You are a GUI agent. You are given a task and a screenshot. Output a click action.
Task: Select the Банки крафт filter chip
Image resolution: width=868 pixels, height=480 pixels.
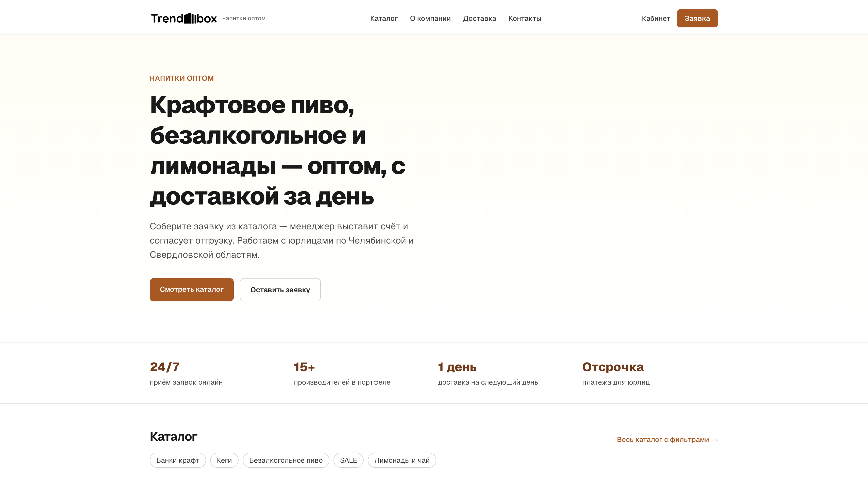pyautogui.click(x=178, y=460)
